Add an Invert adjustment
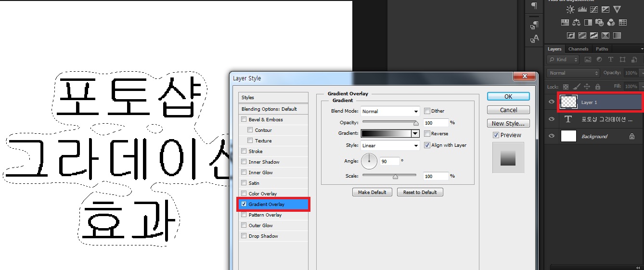644x270 pixels. [571, 35]
